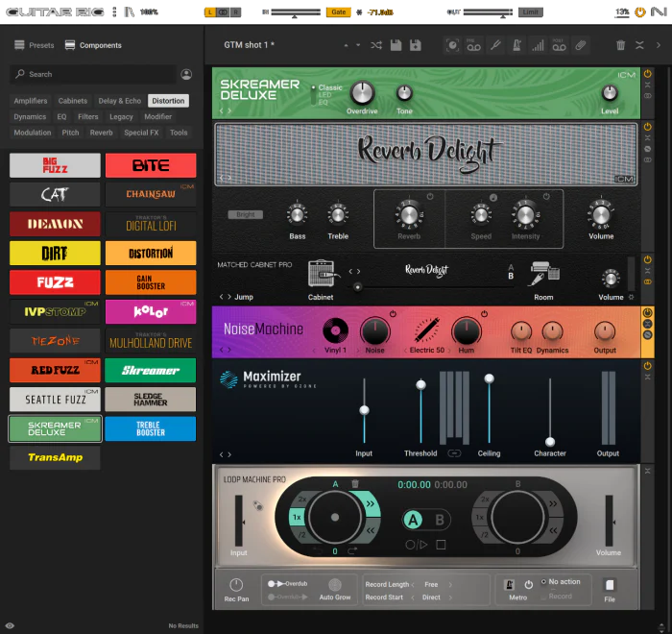The image size is (672, 634).
Task: Shuffle the preset with the random icon
Action: pyautogui.click(x=376, y=45)
